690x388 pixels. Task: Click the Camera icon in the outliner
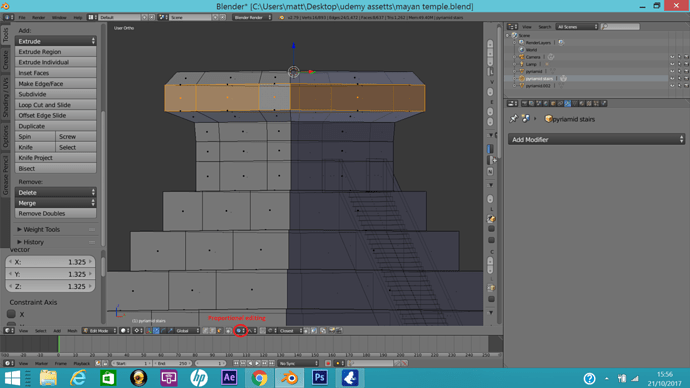522,57
